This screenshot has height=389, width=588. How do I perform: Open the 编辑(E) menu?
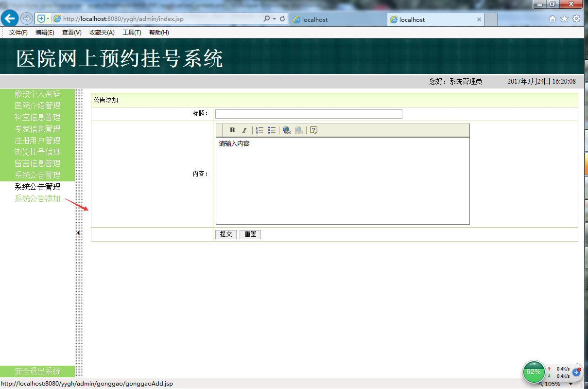[45, 33]
